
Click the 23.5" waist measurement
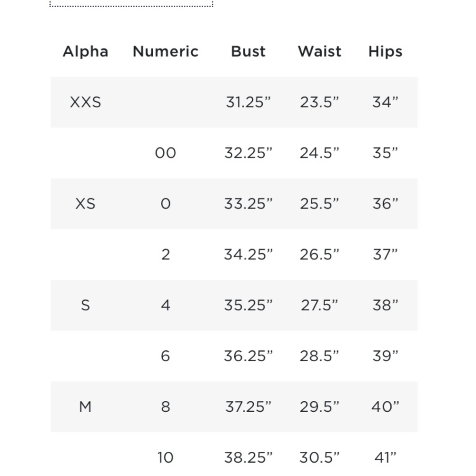point(319,102)
